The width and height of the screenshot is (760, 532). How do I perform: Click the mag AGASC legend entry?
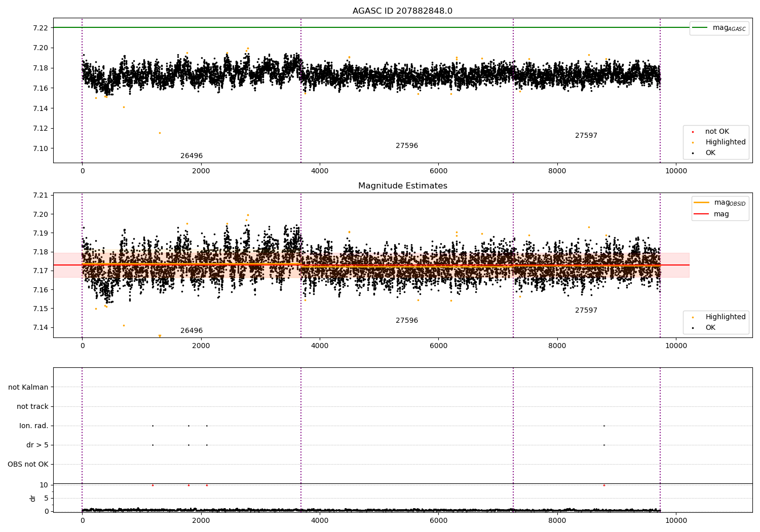[729, 28]
